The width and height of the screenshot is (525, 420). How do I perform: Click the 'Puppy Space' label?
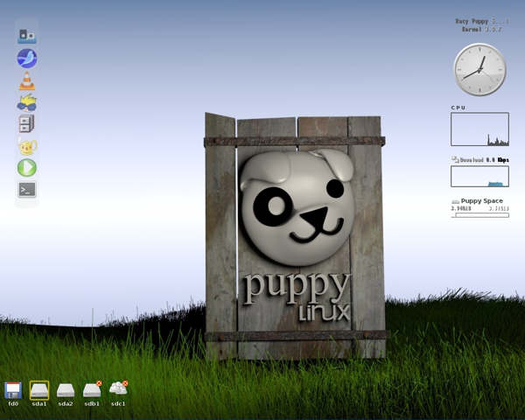[482, 200]
